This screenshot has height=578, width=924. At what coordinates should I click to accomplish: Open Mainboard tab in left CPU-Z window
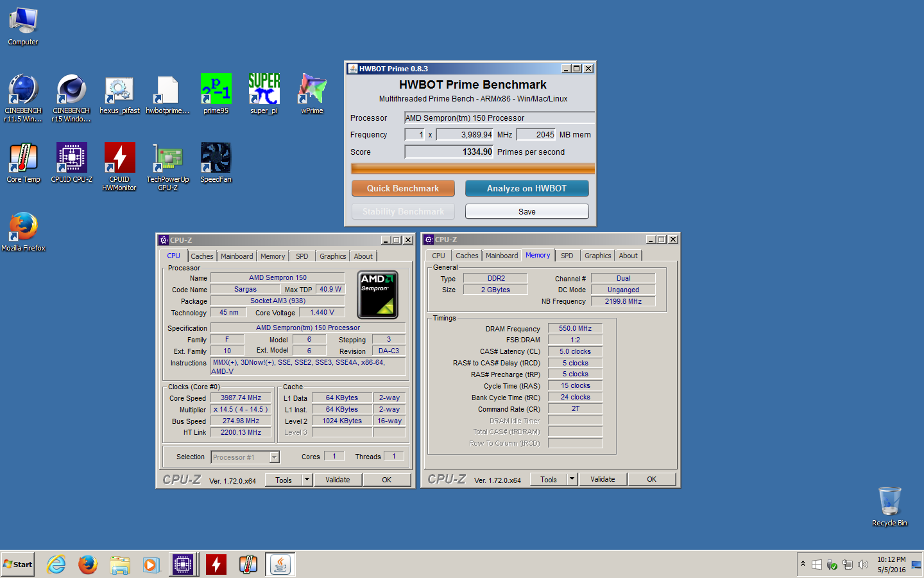pyautogui.click(x=237, y=256)
